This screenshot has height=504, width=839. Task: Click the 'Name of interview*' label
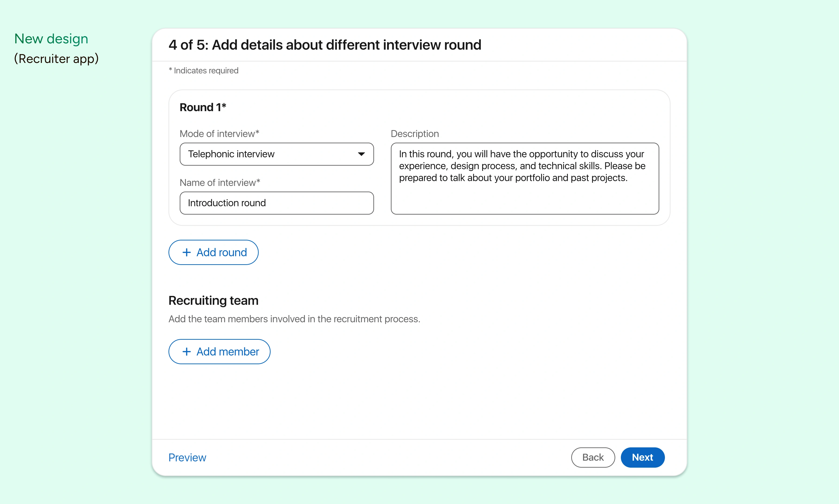220,182
